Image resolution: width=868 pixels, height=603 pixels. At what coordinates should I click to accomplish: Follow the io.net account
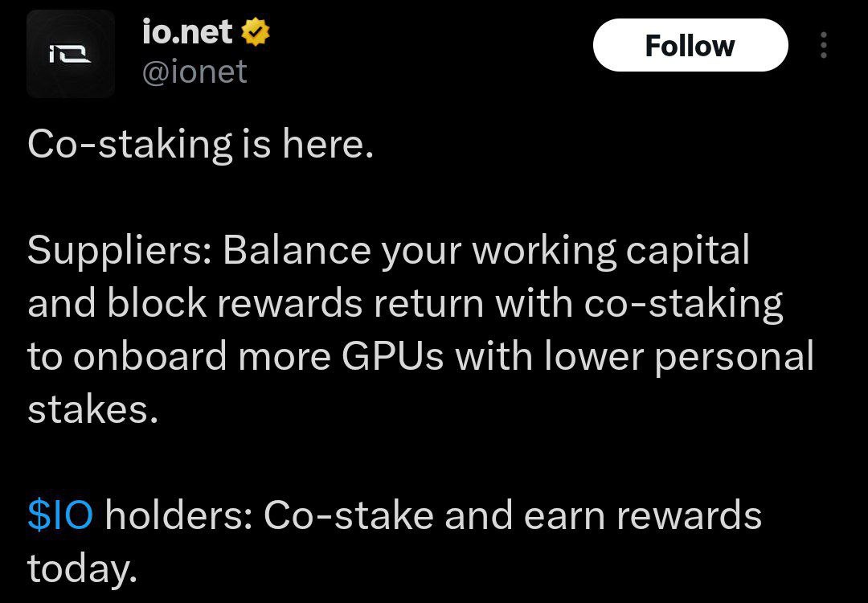pos(690,45)
